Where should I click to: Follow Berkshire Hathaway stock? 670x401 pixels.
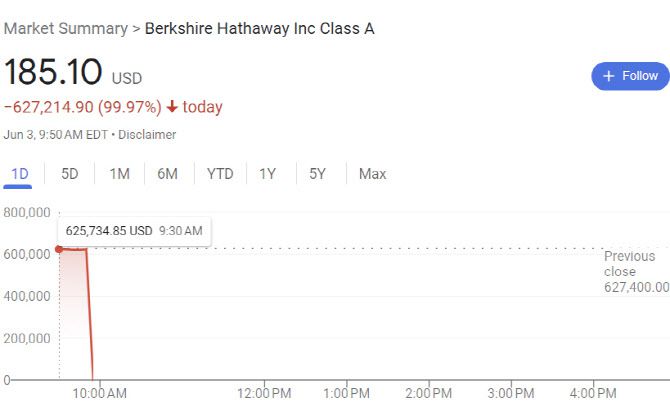[x=630, y=76]
